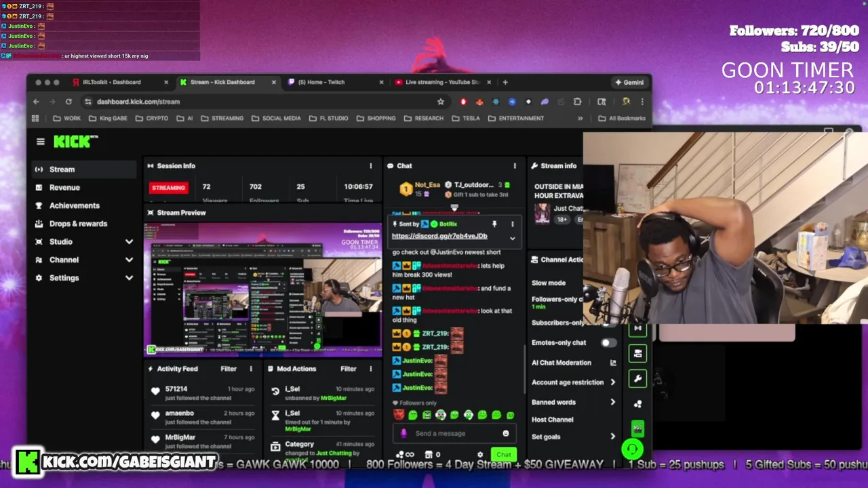Open All Bookmarks folder
Screen dimensions: 868x488
tap(621, 118)
